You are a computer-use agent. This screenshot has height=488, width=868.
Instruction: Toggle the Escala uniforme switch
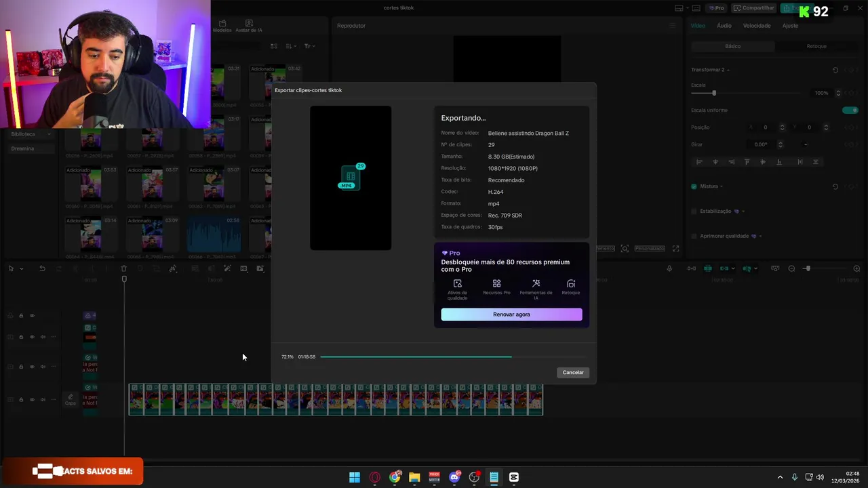pyautogui.click(x=850, y=110)
